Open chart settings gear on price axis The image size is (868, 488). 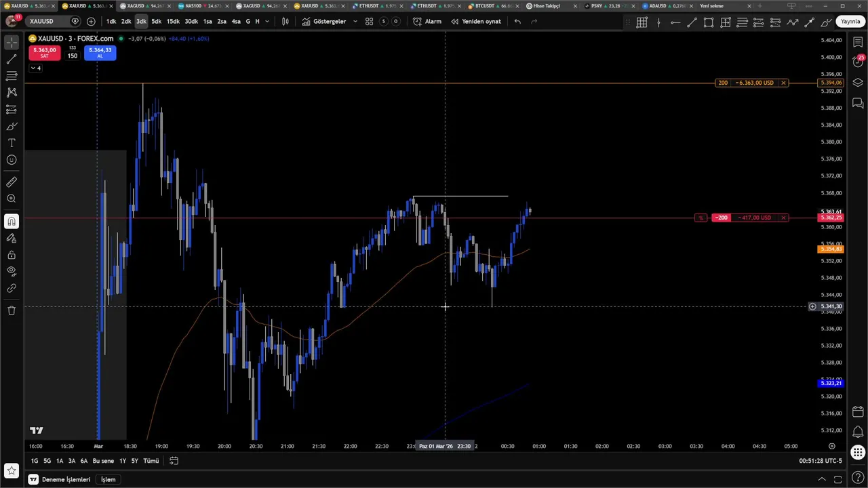[832, 446]
